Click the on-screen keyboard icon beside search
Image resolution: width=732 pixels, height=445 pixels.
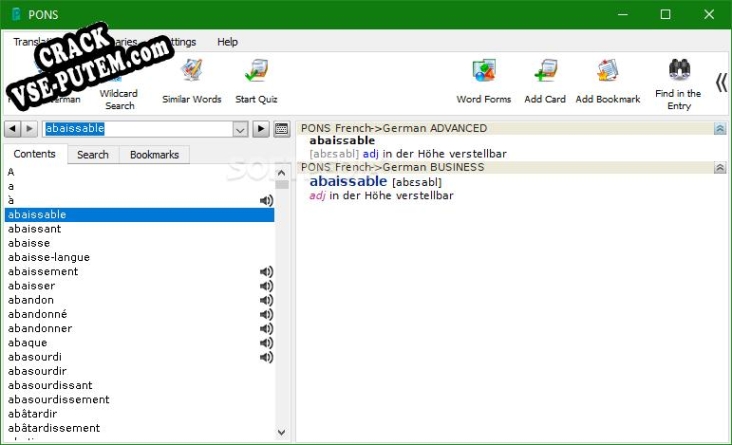pyautogui.click(x=281, y=129)
